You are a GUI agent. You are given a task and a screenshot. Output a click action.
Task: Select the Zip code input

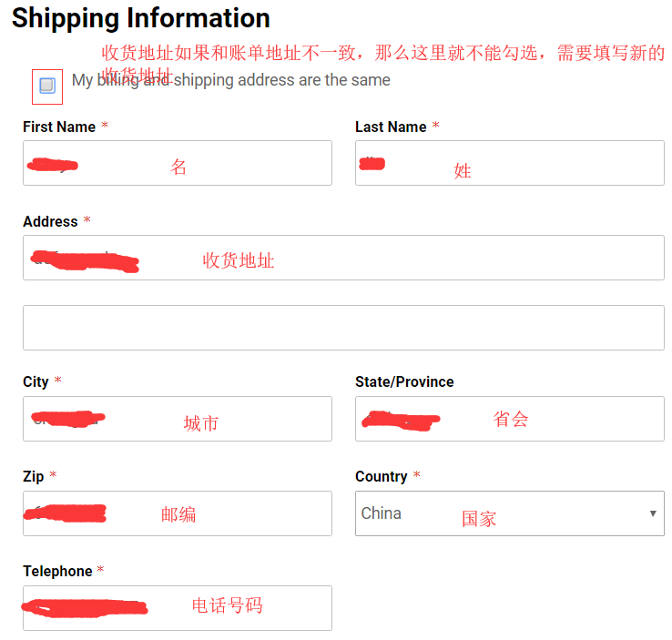(177, 513)
